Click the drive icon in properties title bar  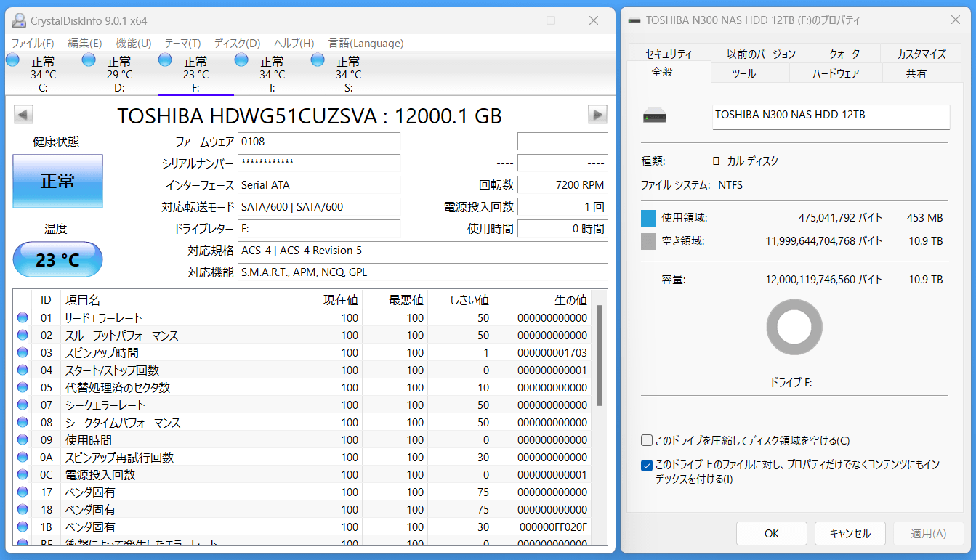(634, 20)
